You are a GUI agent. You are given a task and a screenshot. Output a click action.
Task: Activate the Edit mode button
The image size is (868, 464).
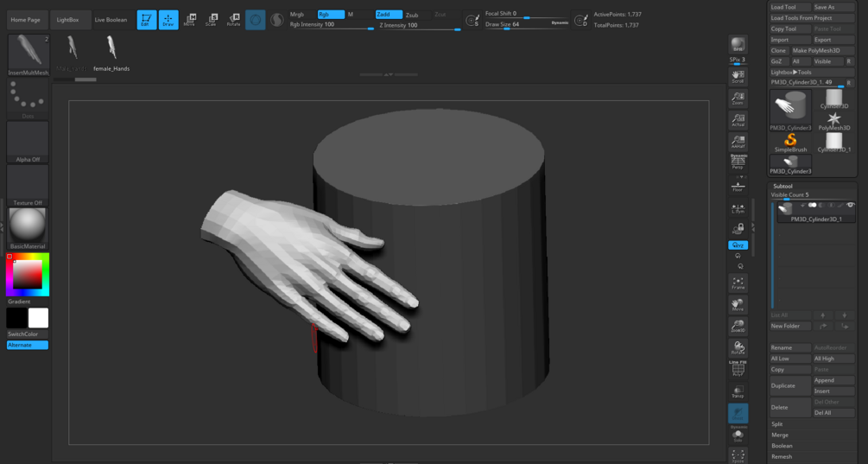tap(146, 20)
